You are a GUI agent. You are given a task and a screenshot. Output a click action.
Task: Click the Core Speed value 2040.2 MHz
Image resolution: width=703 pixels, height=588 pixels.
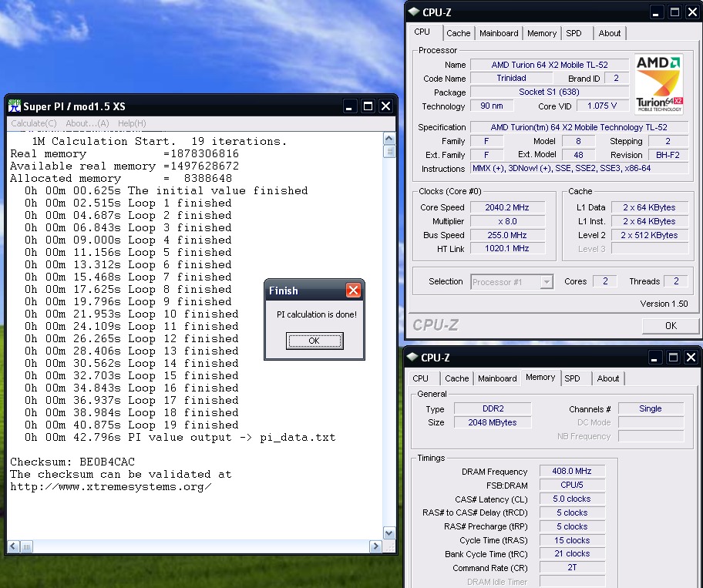pyautogui.click(x=507, y=207)
